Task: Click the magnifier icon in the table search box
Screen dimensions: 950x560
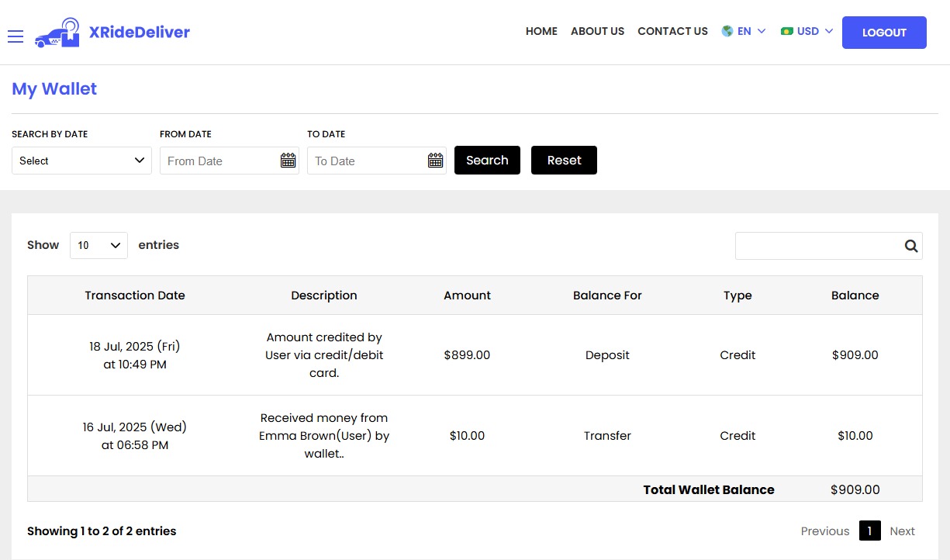Action: point(910,245)
